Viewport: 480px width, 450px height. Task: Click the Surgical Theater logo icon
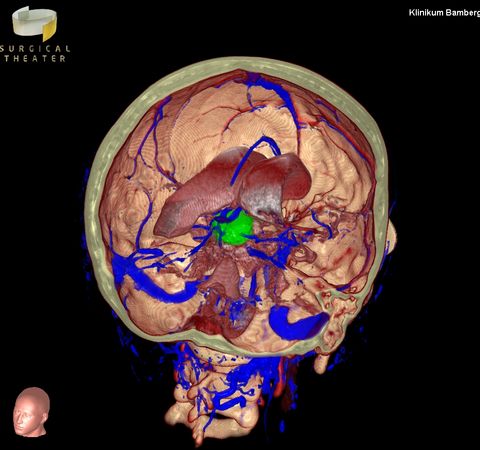35,23
